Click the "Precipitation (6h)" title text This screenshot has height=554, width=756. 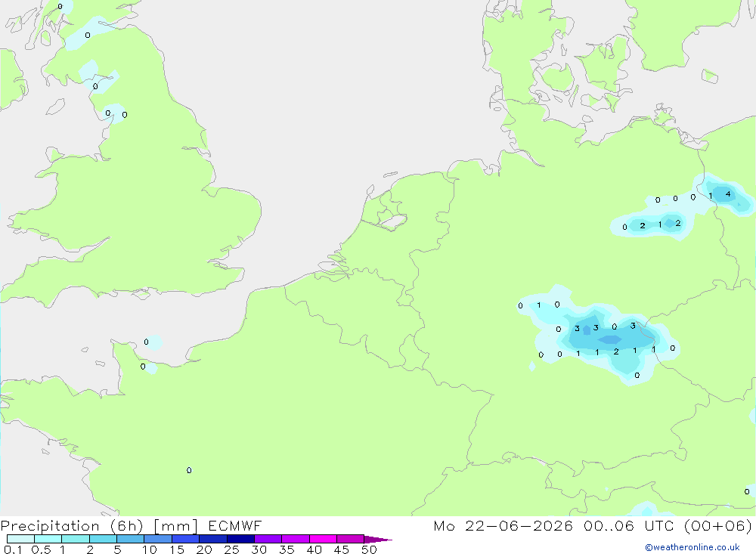tap(72, 526)
